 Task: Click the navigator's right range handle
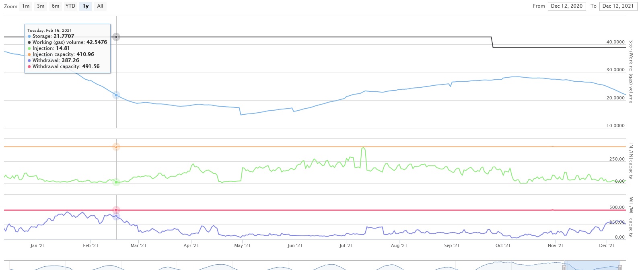click(x=620, y=267)
